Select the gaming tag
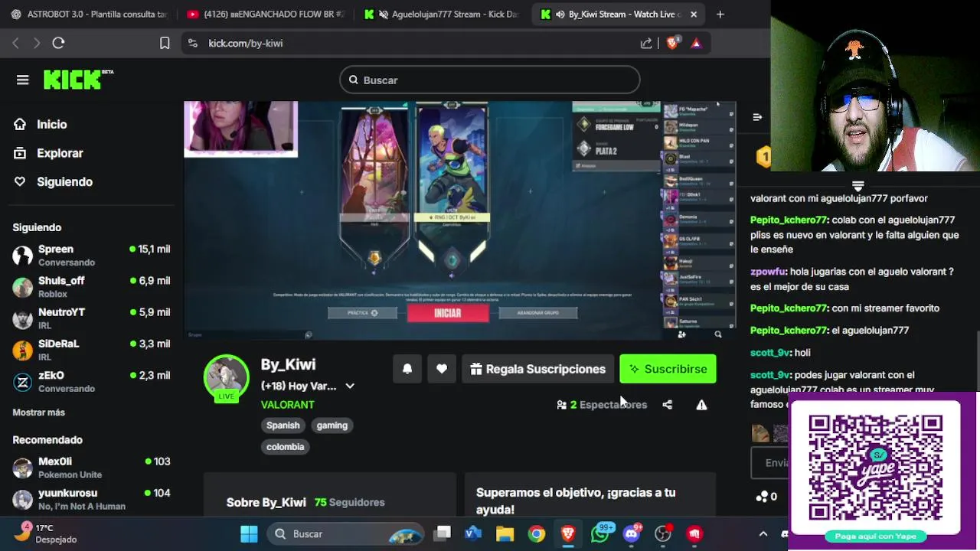980x551 pixels. coord(332,425)
